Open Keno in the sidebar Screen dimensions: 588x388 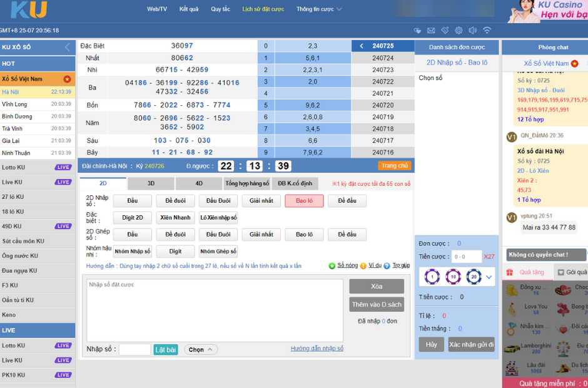38,315
